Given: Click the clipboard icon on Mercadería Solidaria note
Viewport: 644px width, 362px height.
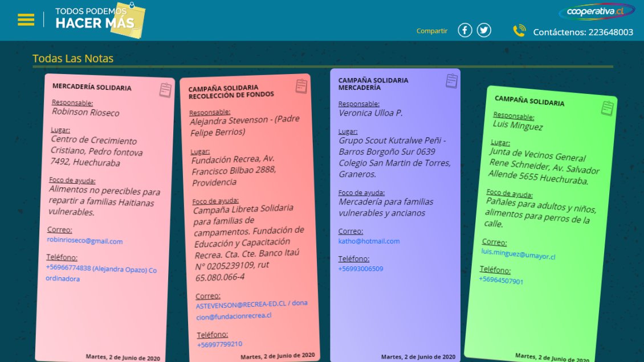Looking at the screenshot, I should (165, 89).
